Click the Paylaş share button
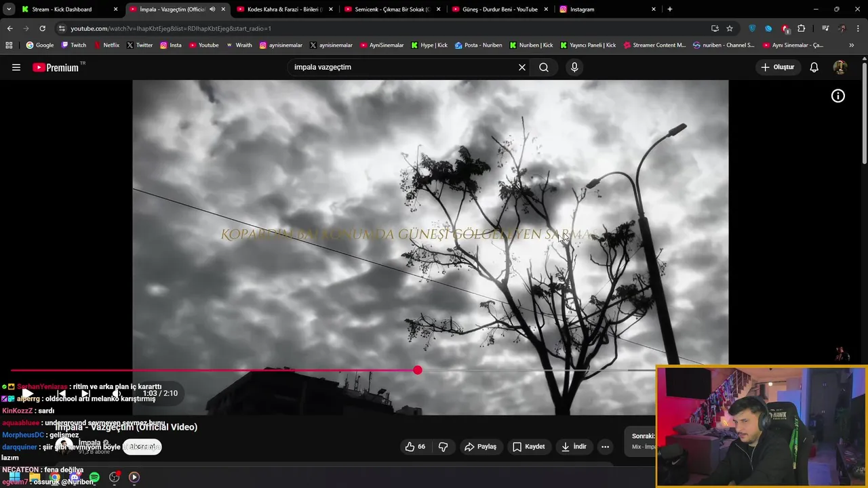868x488 pixels. tap(480, 447)
